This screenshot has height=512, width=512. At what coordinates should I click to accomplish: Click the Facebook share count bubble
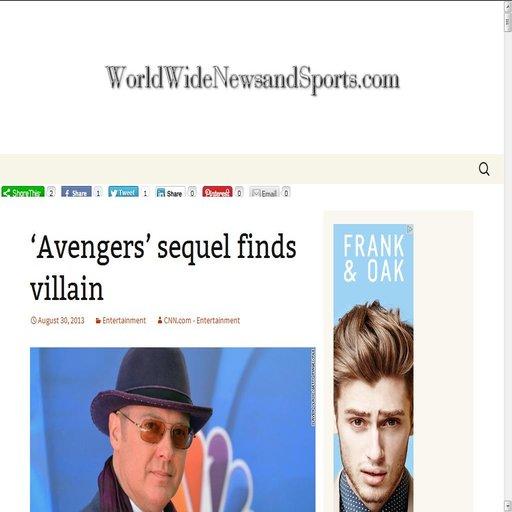click(x=98, y=192)
